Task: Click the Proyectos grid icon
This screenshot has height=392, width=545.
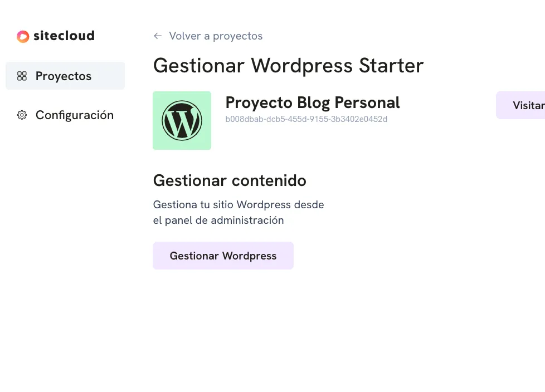Action: point(22,76)
